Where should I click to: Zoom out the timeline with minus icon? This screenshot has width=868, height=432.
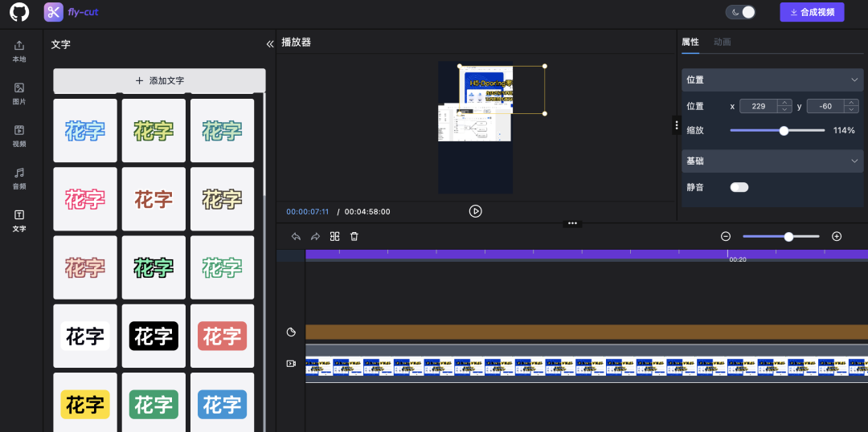(726, 236)
